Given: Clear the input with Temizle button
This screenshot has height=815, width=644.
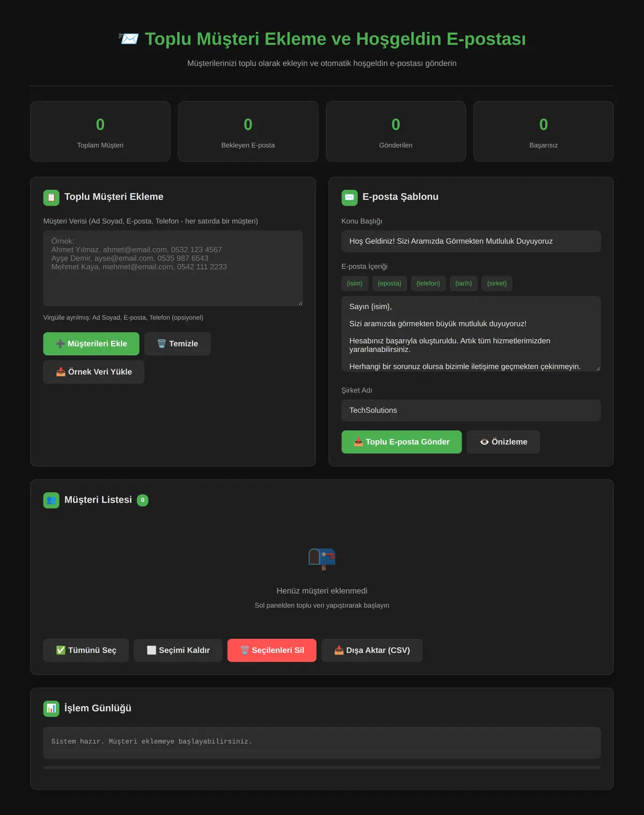Looking at the screenshot, I should 178,344.
